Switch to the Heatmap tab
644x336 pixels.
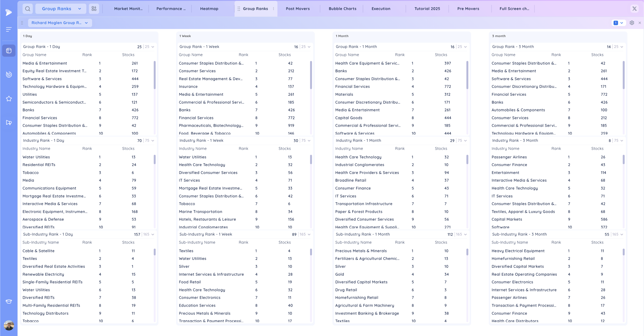click(x=209, y=9)
